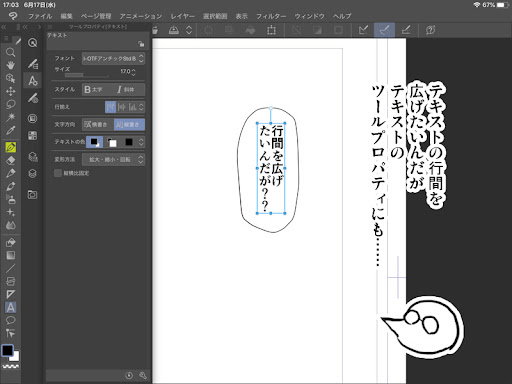Viewport: 512px width, 384px height.
Task: Select middle text alignment option
Action: click(122, 107)
